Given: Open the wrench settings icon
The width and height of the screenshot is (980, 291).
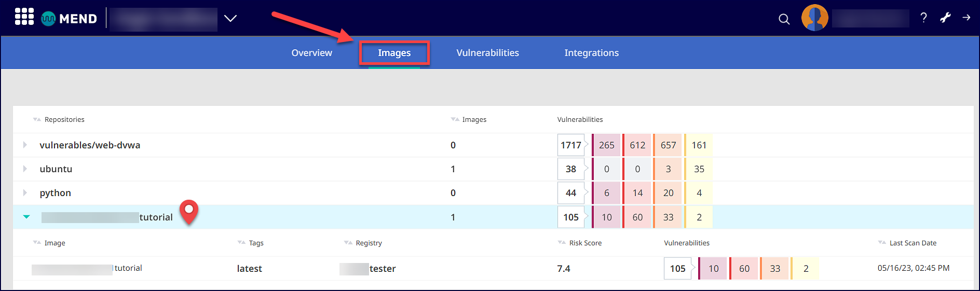Looking at the screenshot, I should click(x=945, y=18).
